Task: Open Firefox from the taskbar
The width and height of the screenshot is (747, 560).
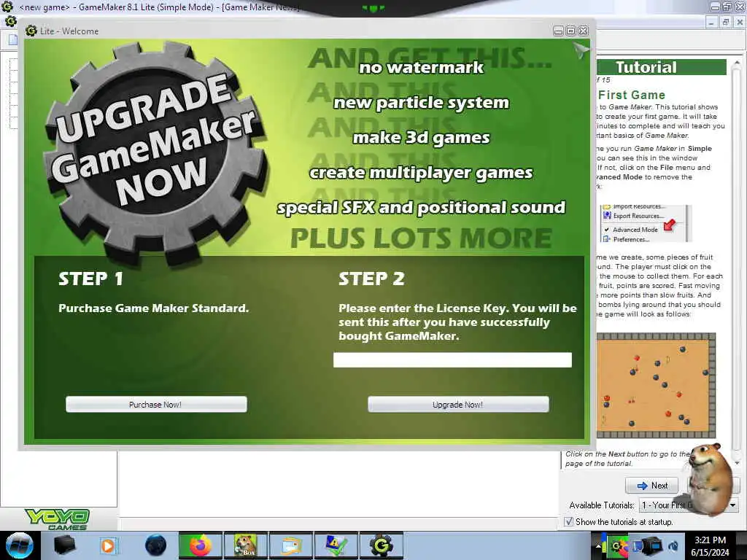Action: click(200, 545)
